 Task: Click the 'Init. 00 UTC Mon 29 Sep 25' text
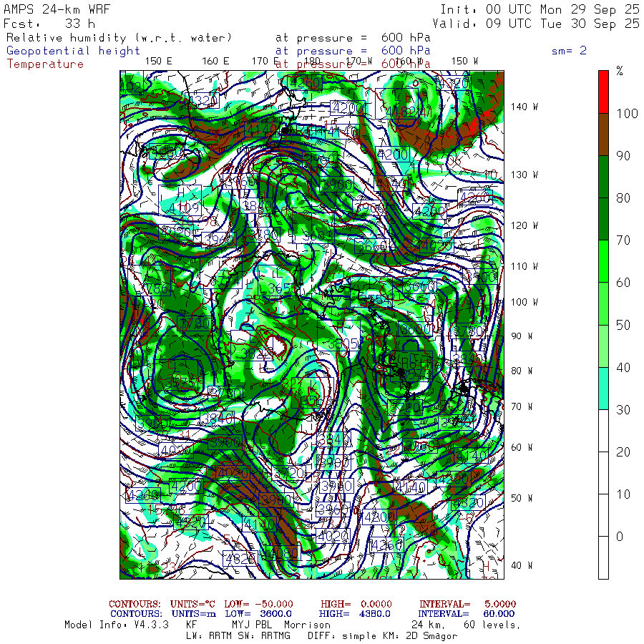pos(540,9)
